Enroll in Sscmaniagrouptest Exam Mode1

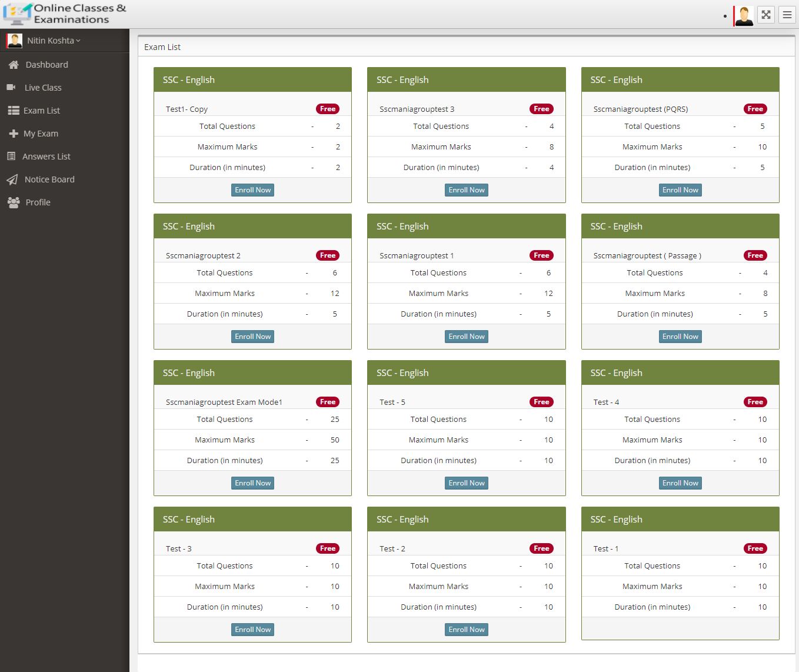(252, 483)
